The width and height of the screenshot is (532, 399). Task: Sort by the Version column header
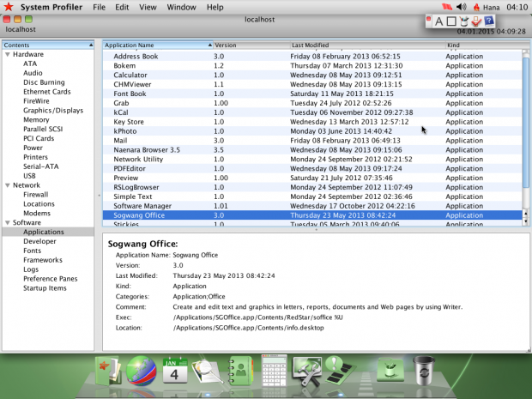coord(251,45)
